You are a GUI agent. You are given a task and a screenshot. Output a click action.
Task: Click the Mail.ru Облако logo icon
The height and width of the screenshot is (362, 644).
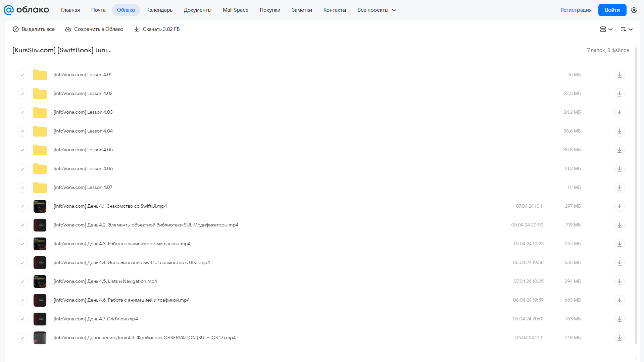pos(8,10)
